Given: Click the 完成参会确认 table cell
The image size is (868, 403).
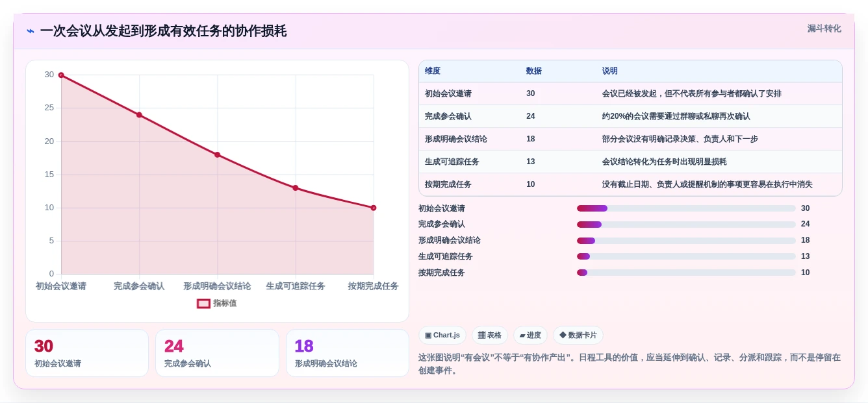Looking at the screenshot, I should (448, 116).
